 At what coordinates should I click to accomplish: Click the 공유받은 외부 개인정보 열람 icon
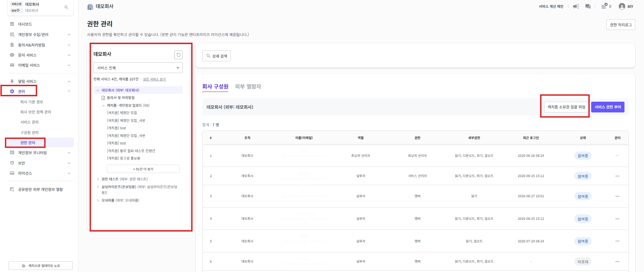(12, 189)
